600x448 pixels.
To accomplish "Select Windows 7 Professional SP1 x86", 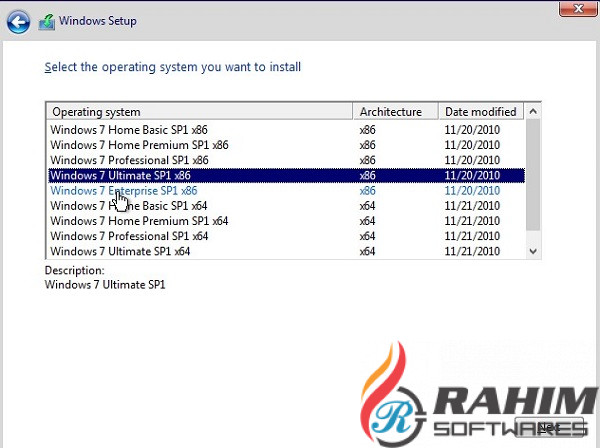I will point(286,160).
